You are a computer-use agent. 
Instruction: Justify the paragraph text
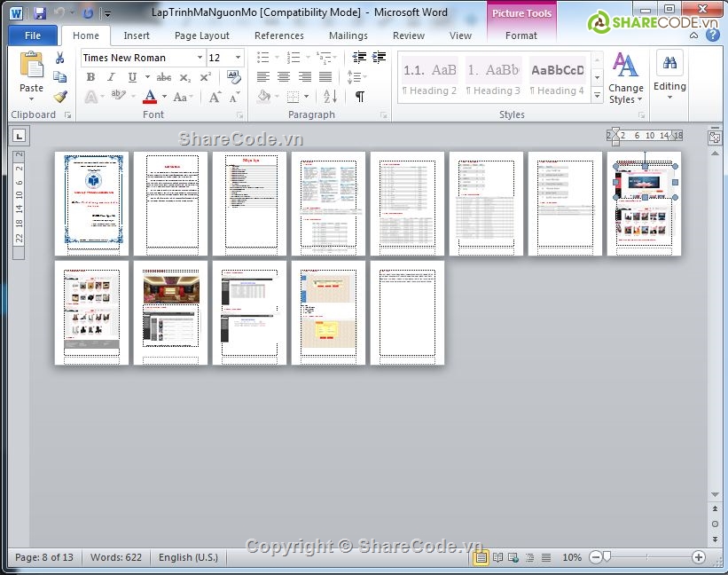click(x=325, y=76)
